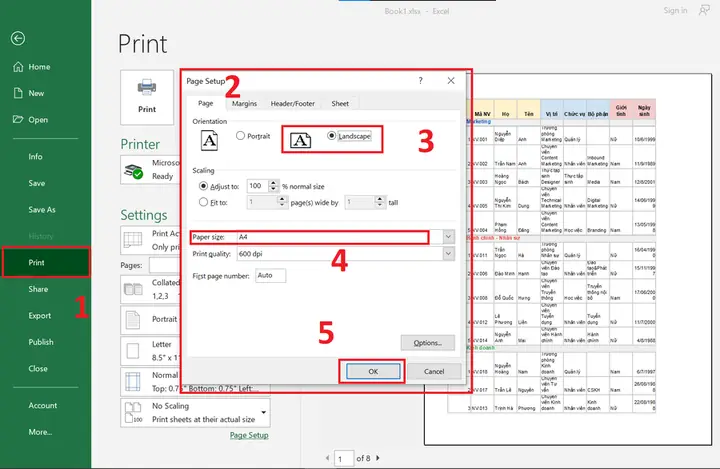This screenshot has height=469, width=720.
Task: Click the Portrait orientation page icon
Action: point(209,141)
